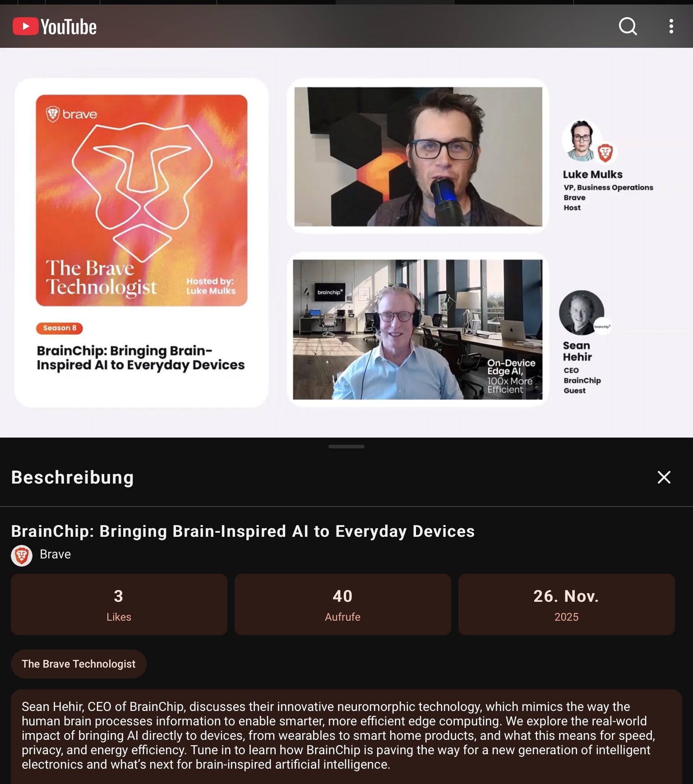Click the Sean Hehir profile portrait
The image size is (693, 784).
[582, 313]
